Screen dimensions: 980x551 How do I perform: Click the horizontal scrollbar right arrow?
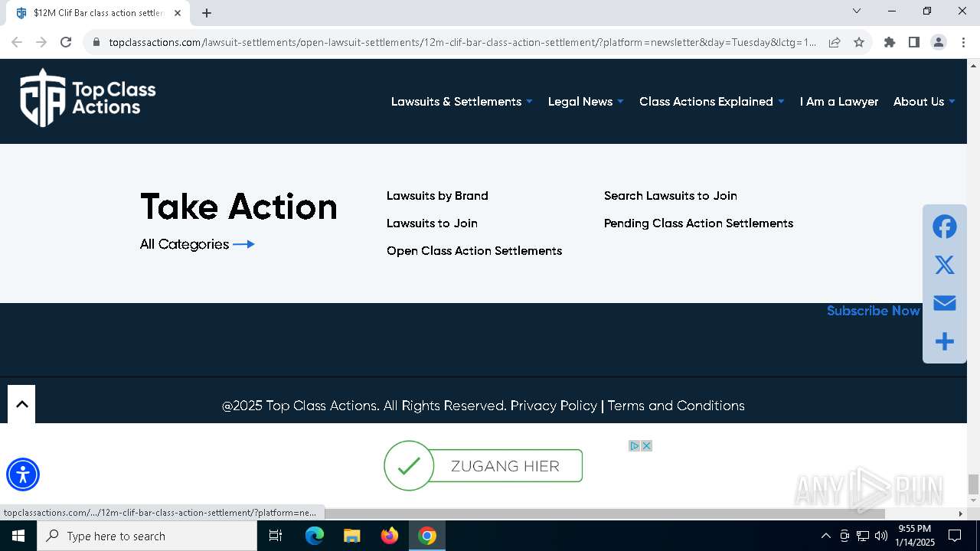[961, 513]
